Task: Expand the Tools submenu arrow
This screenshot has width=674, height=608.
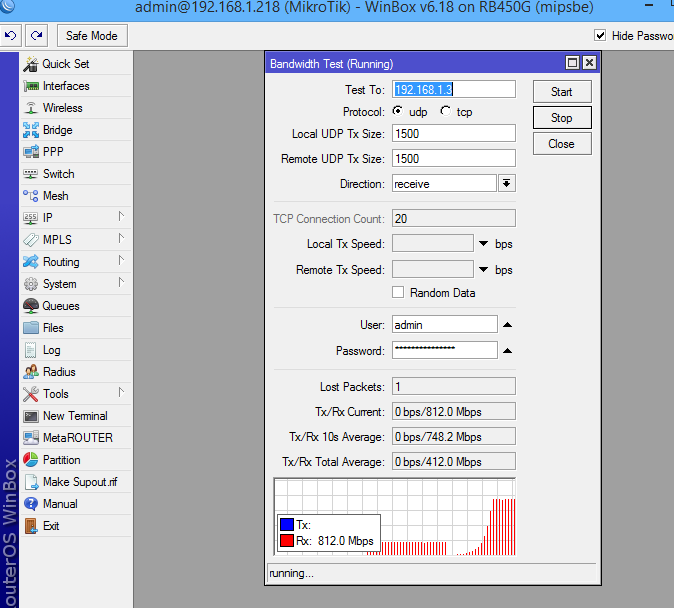Action: click(x=121, y=392)
